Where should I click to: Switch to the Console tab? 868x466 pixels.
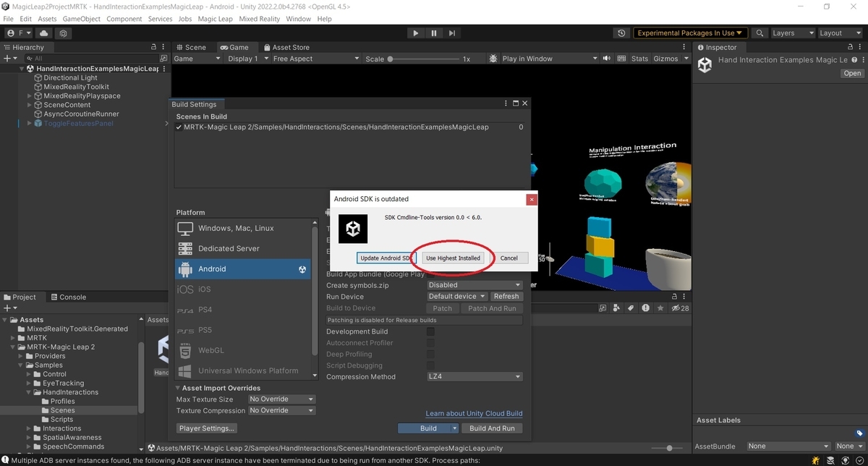[x=67, y=297]
